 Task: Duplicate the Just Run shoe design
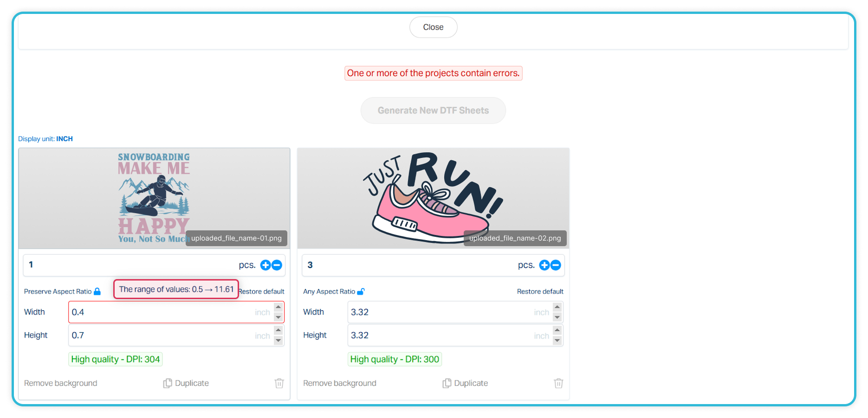[x=466, y=383]
